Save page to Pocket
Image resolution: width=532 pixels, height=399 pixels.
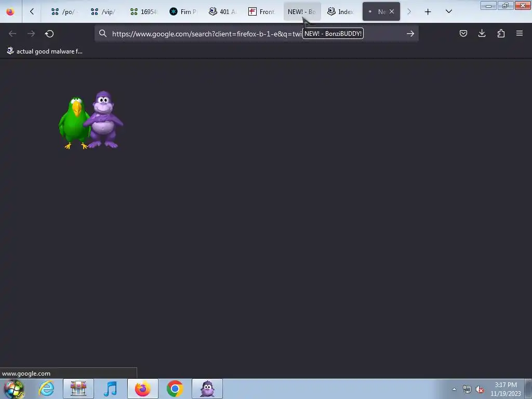click(463, 33)
